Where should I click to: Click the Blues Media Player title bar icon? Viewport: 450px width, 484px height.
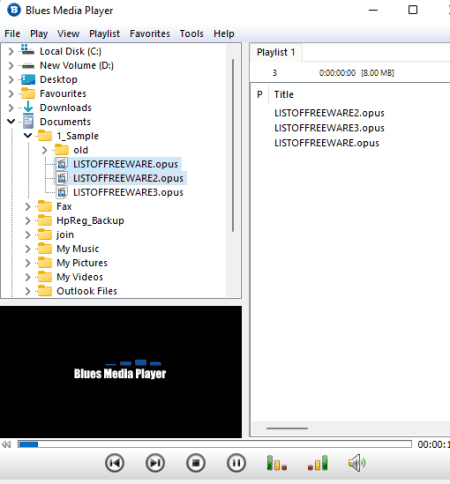pyautogui.click(x=14, y=10)
